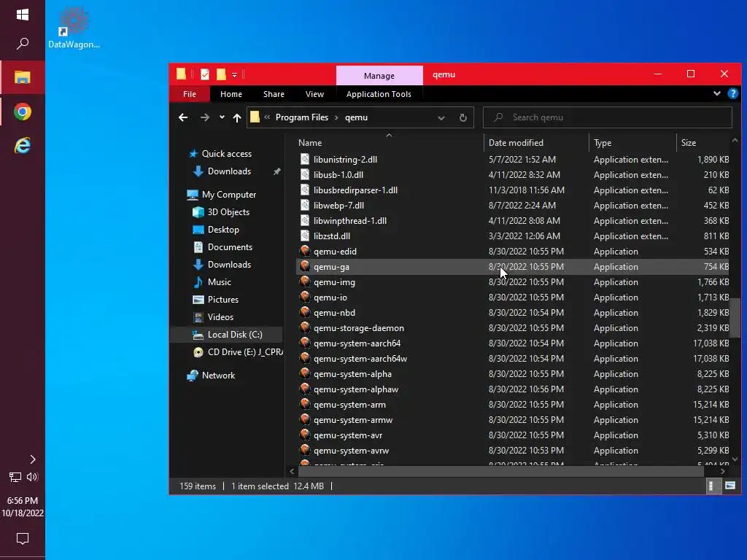Viewport: 747px width, 560px height.
Task: Open Pictures in the navigation pane
Action: pyautogui.click(x=223, y=300)
